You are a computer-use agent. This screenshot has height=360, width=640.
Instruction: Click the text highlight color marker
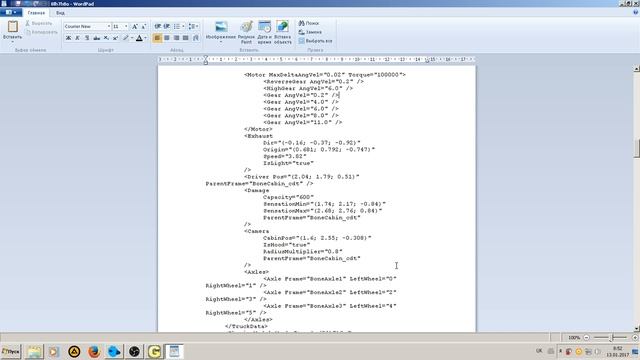125,38
